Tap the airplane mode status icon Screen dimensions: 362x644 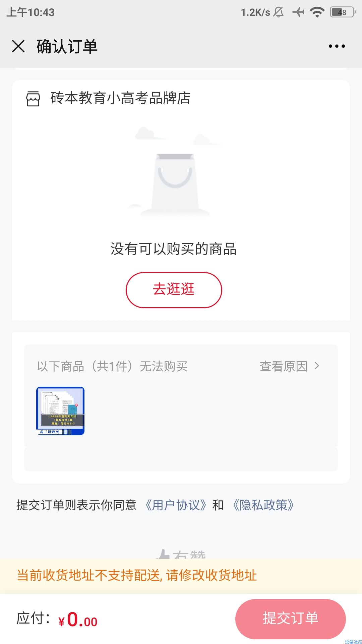point(298,12)
